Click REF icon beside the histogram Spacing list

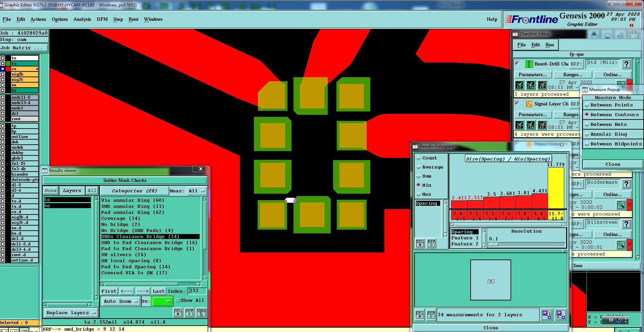431,243
